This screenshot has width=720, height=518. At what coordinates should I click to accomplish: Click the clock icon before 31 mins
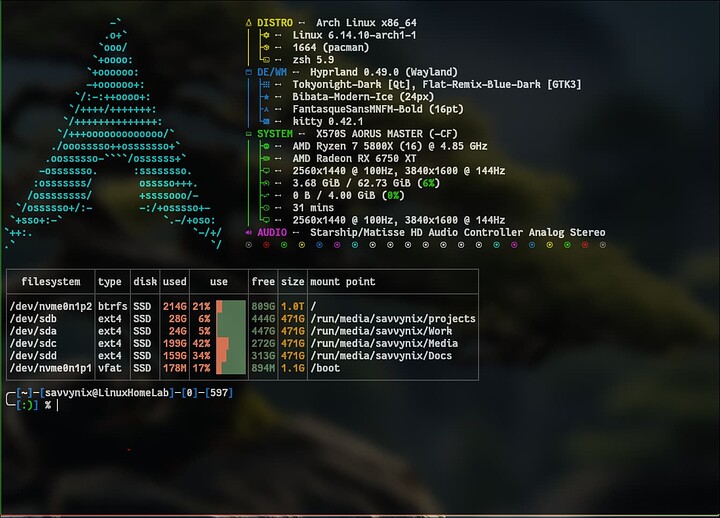coord(266,208)
